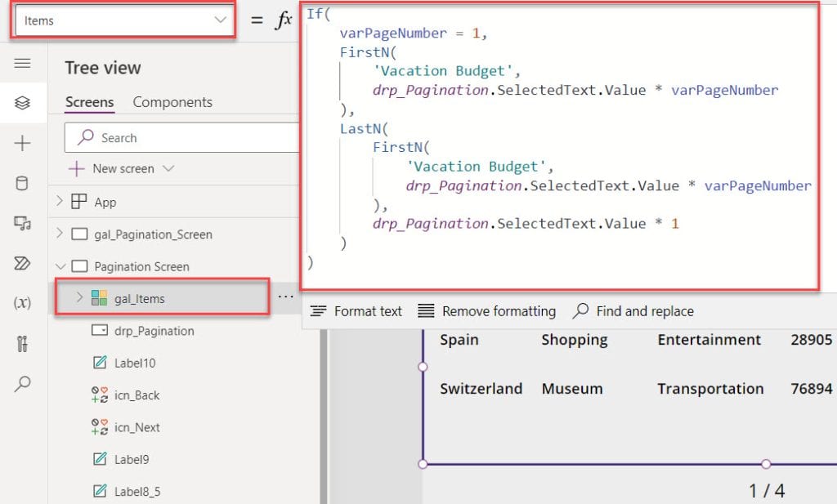Select icn_Back in tree view

137,395
